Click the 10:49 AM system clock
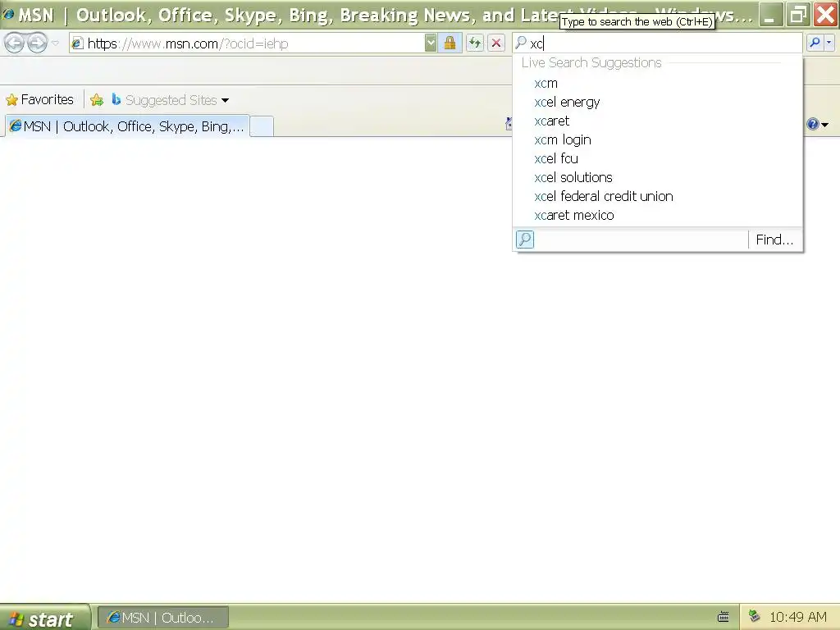Screen dimensions: 840x630 coord(797,617)
